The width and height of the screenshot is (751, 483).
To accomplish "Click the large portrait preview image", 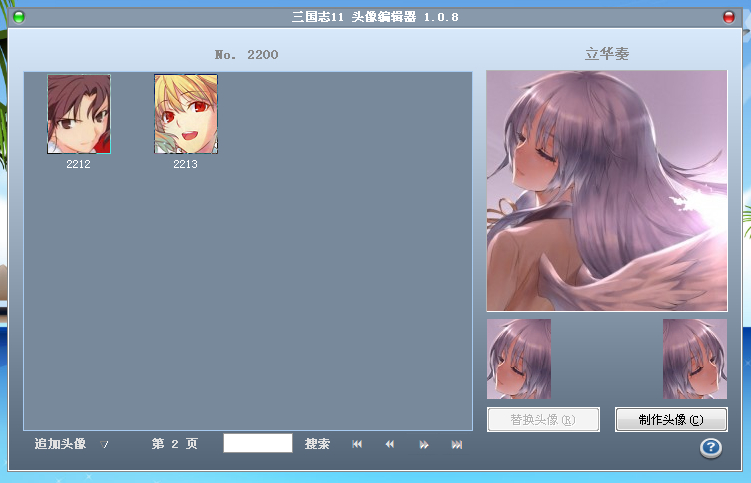I will coord(607,191).
